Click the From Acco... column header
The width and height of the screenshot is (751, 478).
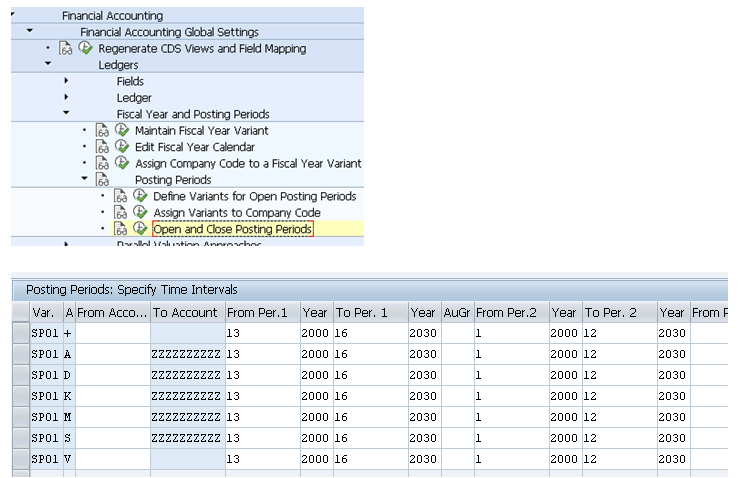(x=113, y=312)
